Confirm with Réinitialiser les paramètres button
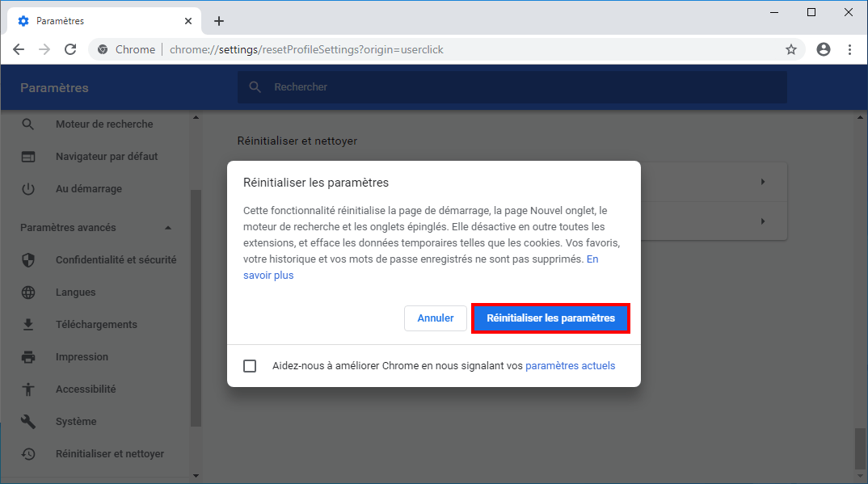This screenshot has height=484, width=868. pos(550,318)
